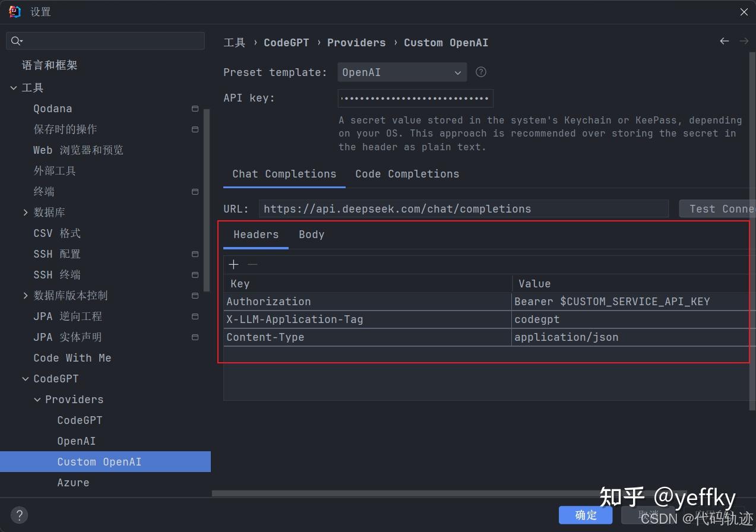Open the Preset template dropdown showing OpenAI
This screenshot has height=532, width=756.
coord(402,72)
